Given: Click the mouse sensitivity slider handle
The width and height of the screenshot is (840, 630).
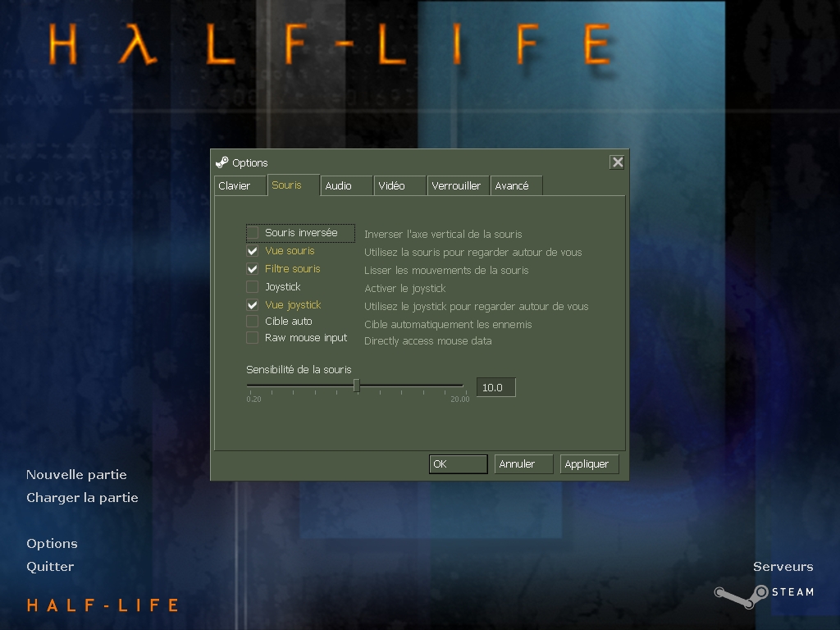Looking at the screenshot, I should 356,386.
